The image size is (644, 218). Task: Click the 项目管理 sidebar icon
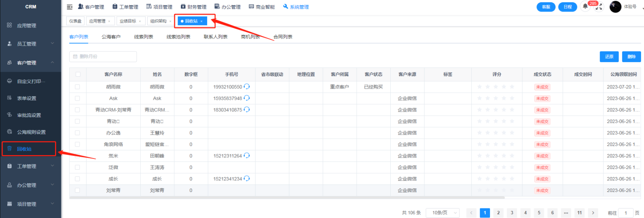(x=9, y=204)
